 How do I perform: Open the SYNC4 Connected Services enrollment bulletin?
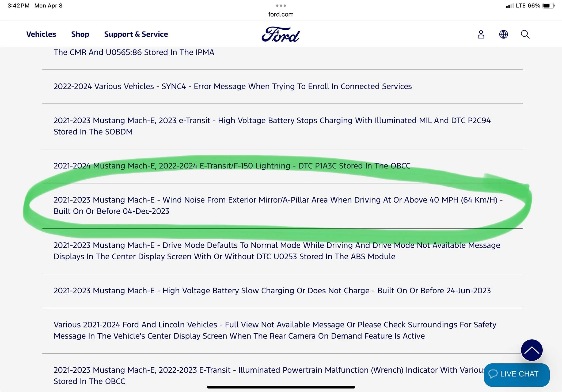233,86
